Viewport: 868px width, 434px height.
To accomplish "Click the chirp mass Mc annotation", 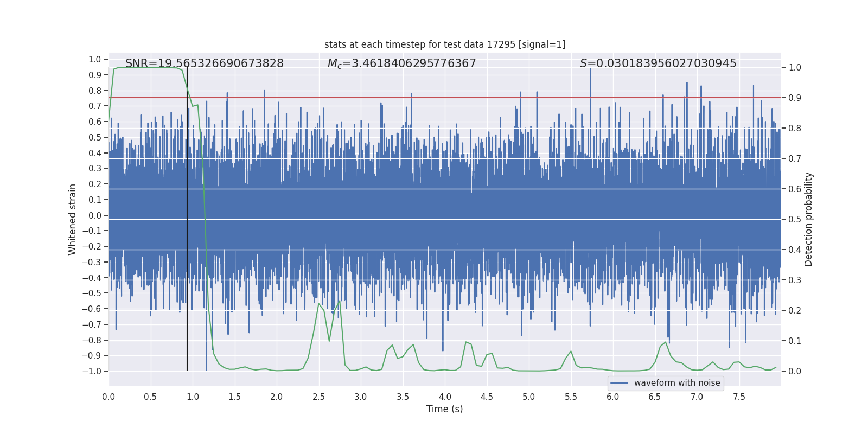I will tap(401, 63).
